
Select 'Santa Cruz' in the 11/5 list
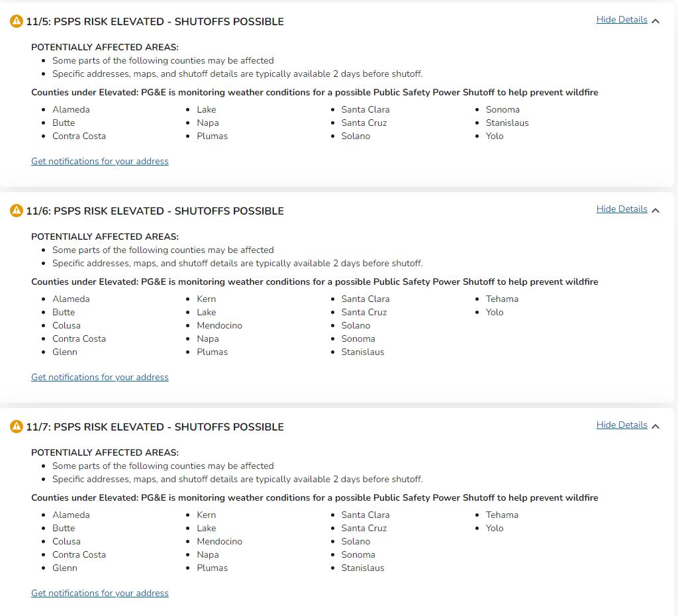pyautogui.click(x=364, y=123)
